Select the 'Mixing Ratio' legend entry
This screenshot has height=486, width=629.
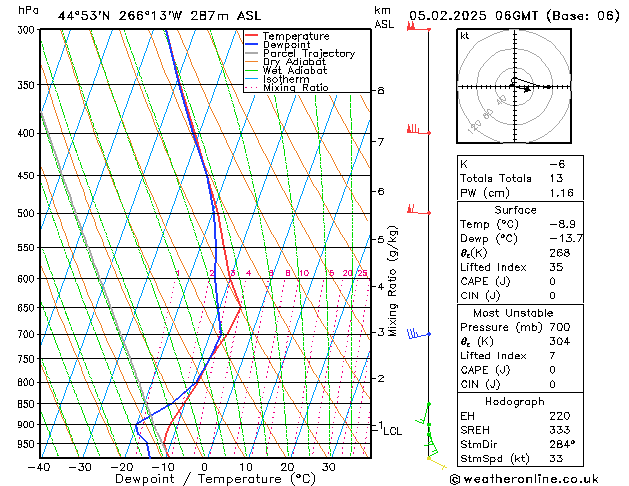point(295,87)
